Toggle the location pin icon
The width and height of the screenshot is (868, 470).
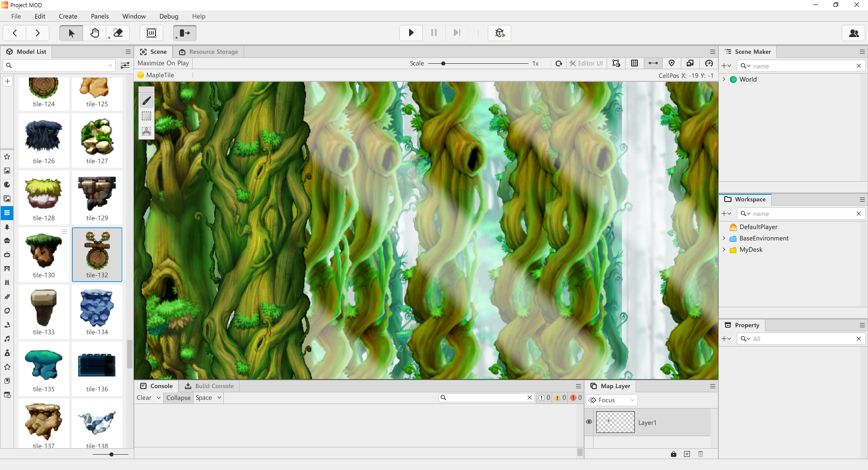pyautogui.click(x=672, y=63)
